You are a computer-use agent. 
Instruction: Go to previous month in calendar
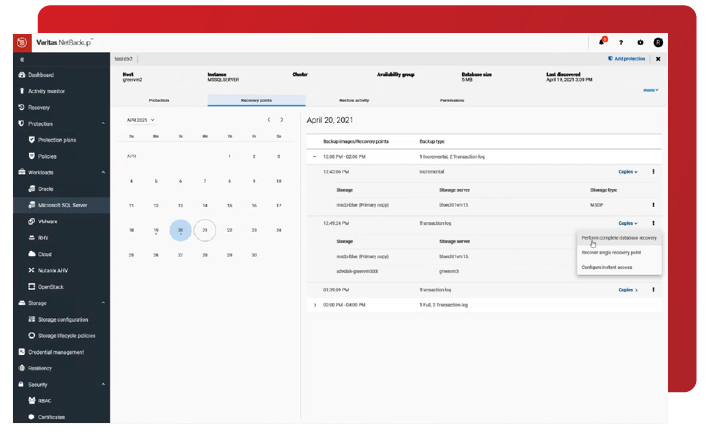[x=269, y=120]
